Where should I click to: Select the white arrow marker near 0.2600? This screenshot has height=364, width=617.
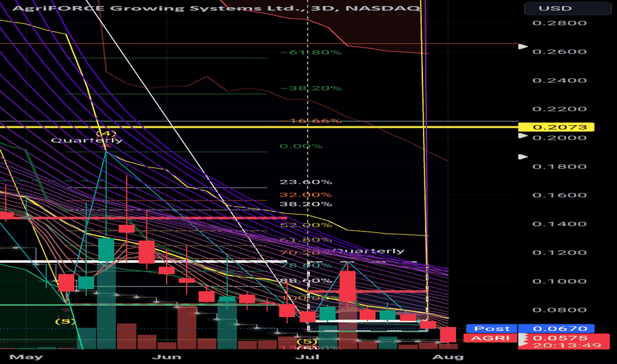[x=523, y=46]
